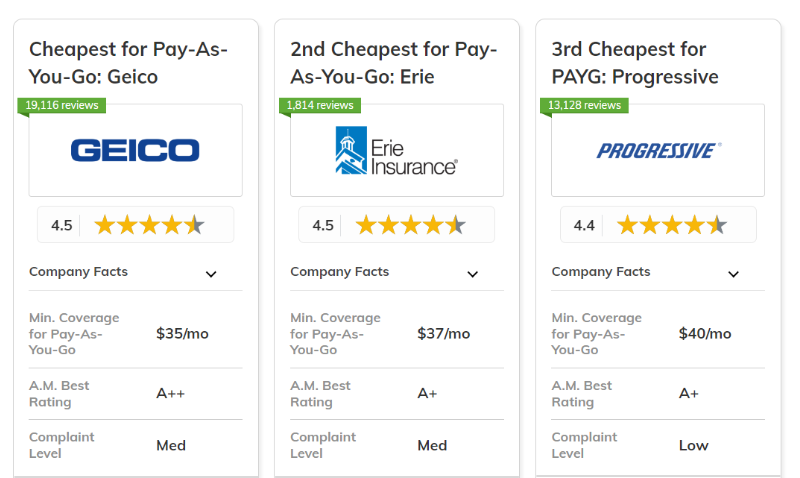
Task: Expand Company Facts chevron for Geico
Action: [x=211, y=274]
